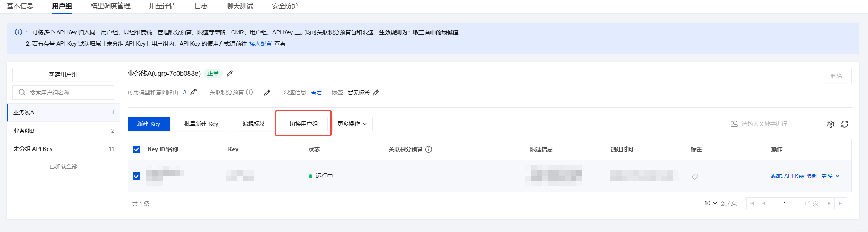Edit tags via pencil next to 暂无标签
Screen dimensions: 868x232
376,92
